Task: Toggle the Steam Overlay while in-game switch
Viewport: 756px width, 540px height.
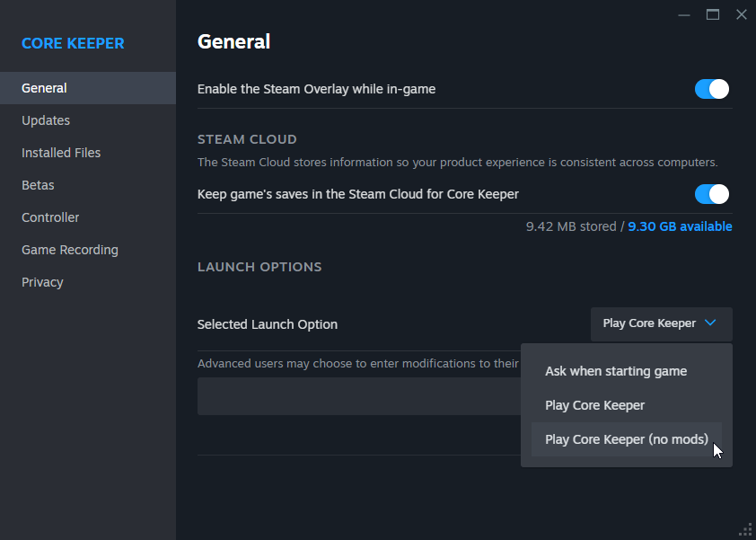Action: tap(711, 89)
